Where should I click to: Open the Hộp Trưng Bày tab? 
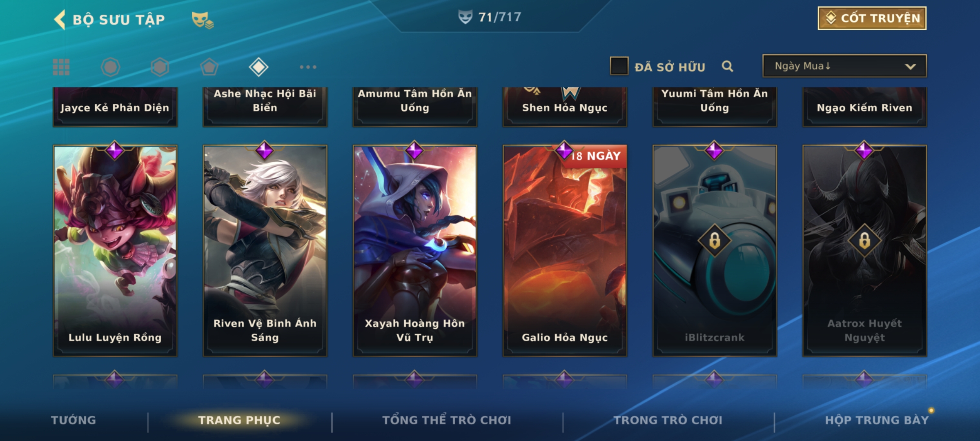(x=877, y=420)
